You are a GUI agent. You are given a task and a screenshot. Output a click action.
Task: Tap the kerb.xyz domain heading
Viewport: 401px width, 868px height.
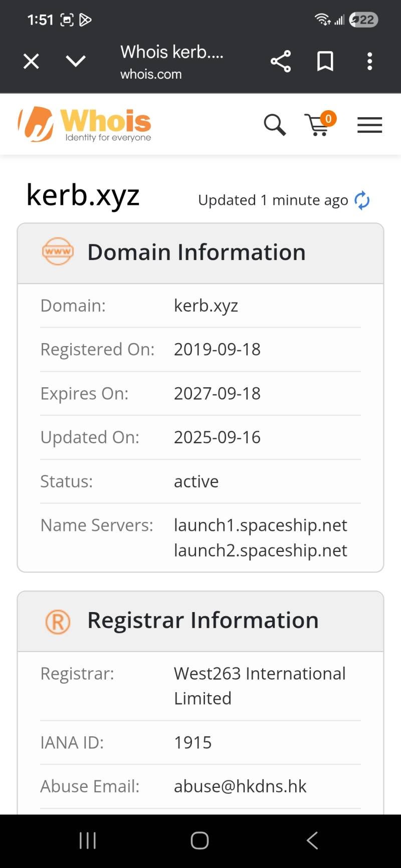pos(83,195)
